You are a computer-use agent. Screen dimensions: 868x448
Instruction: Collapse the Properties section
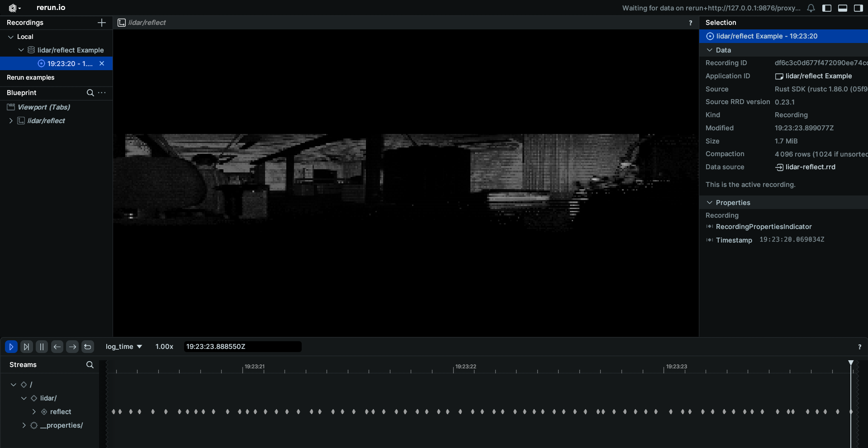pos(709,203)
